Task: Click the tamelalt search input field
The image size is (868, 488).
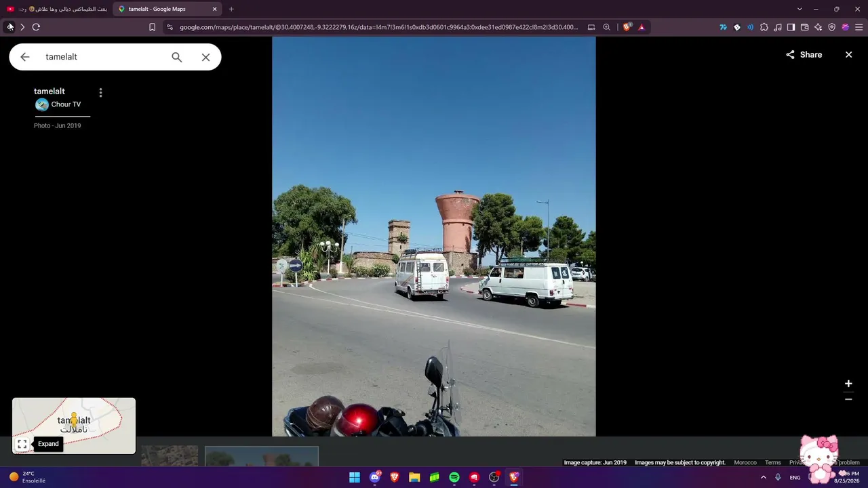Action: pyautogui.click(x=102, y=57)
